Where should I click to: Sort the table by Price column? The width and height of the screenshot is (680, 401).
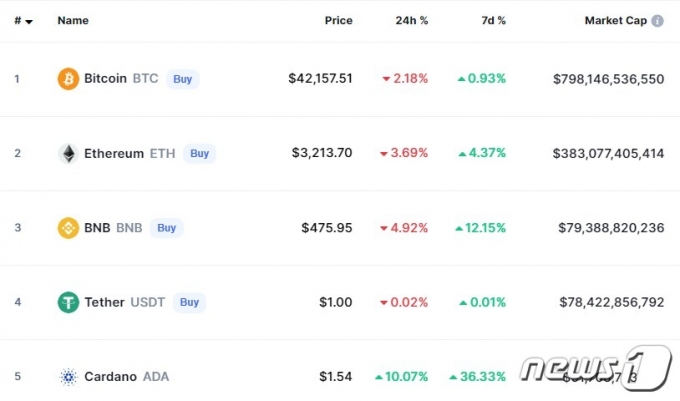pos(338,20)
